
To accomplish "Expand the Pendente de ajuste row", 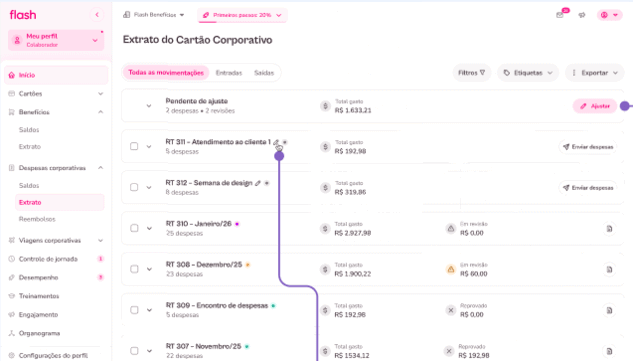I will [149, 106].
